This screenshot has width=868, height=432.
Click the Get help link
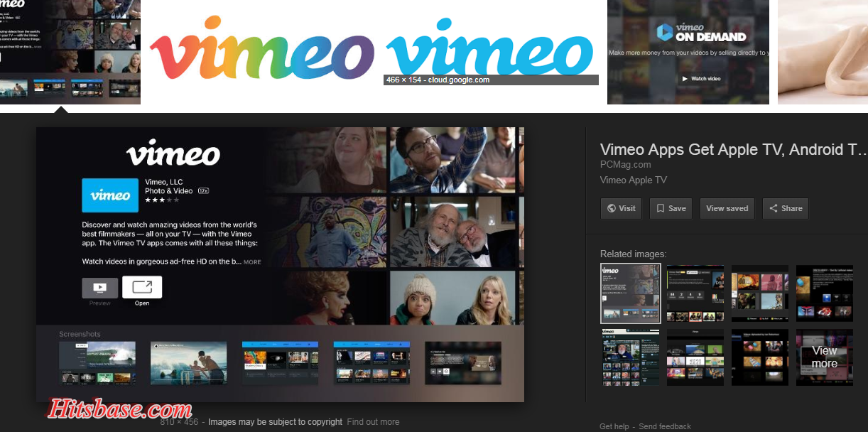(x=614, y=426)
